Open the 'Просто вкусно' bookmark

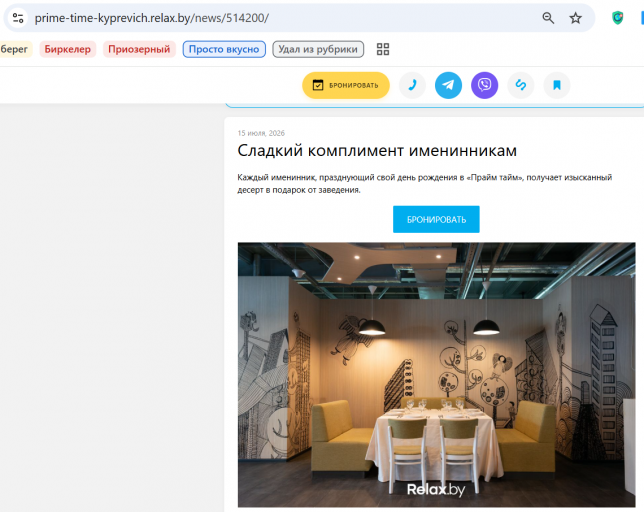pyautogui.click(x=224, y=49)
